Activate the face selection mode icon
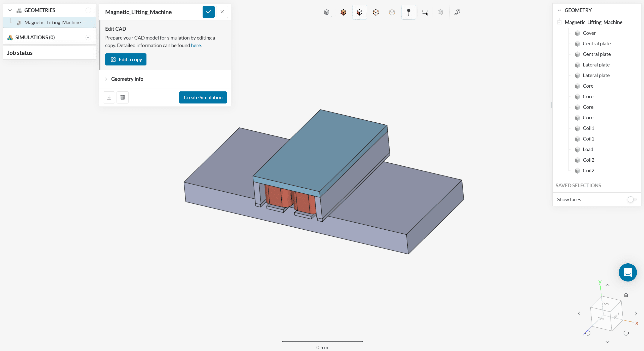The height and width of the screenshot is (351, 644). click(359, 12)
